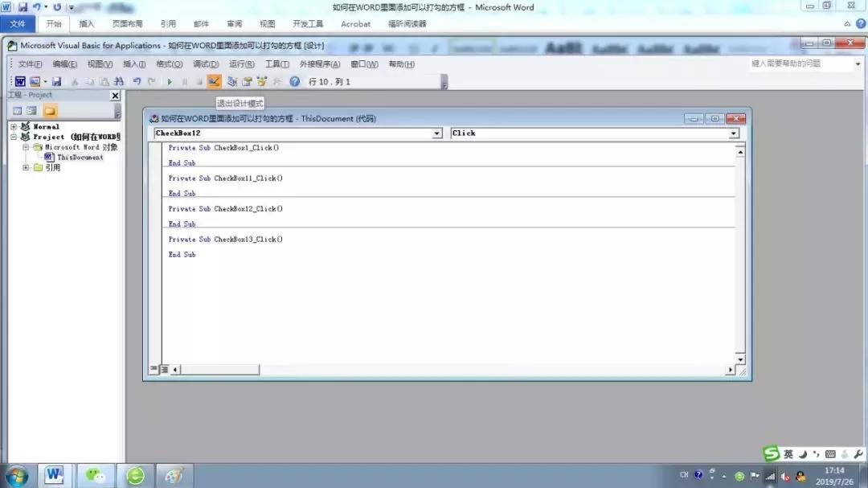Click the View Microsoft Word icon
Image resolution: width=868 pixels, height=488 pixels.
tap(19, 80)
